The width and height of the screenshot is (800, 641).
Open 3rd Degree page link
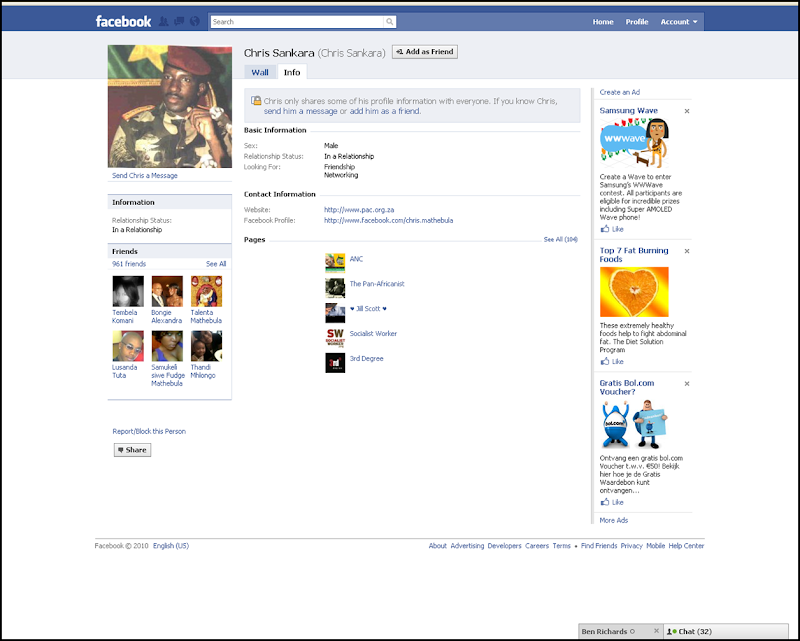pyautogui.click(x=366, y=359)
